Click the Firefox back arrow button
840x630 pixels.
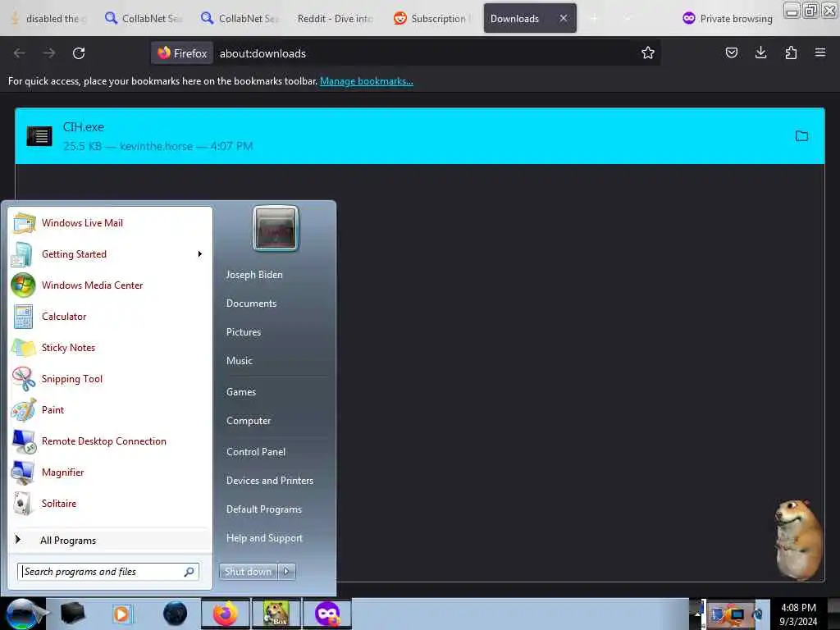[20, 53]
